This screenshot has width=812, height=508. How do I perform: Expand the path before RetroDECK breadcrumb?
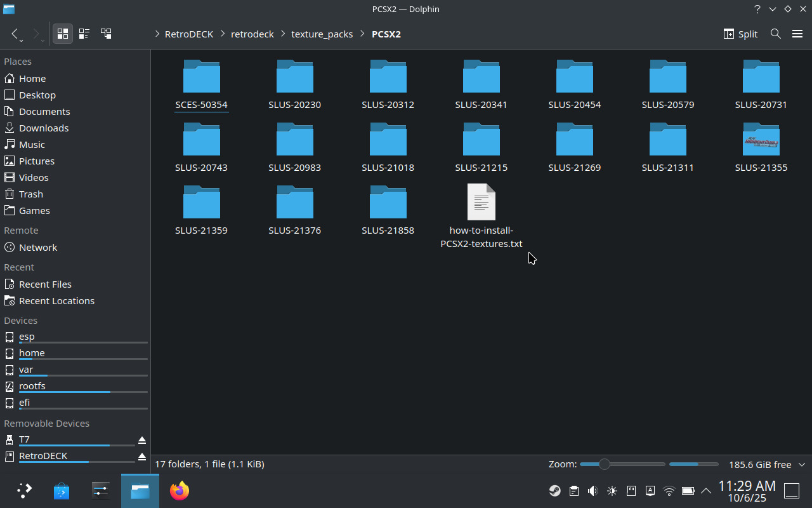point(157,34)
